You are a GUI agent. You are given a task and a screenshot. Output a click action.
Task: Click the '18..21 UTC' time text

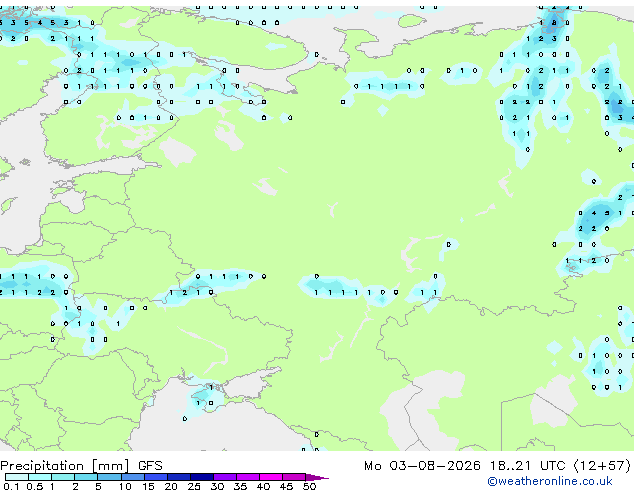[x=527, y=466]
